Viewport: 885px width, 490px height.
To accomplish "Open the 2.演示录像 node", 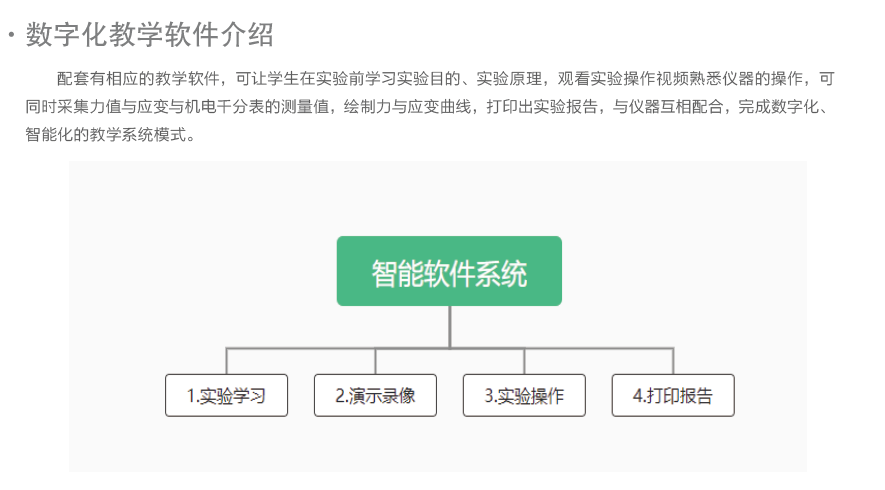I will (x=375, y=396).
